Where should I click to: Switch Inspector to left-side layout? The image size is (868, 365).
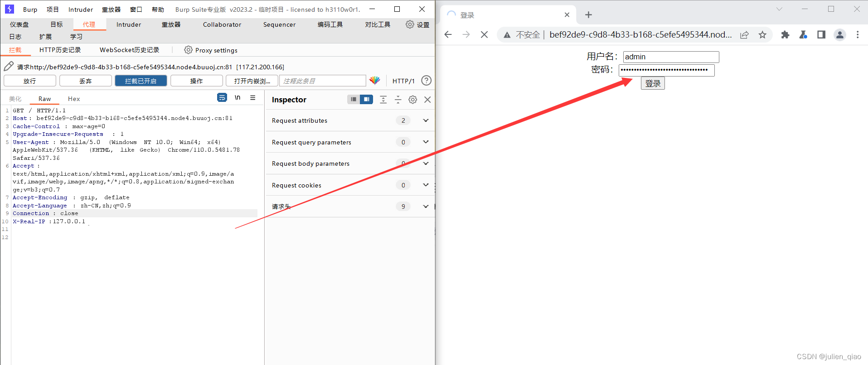(x=354, y=99)
